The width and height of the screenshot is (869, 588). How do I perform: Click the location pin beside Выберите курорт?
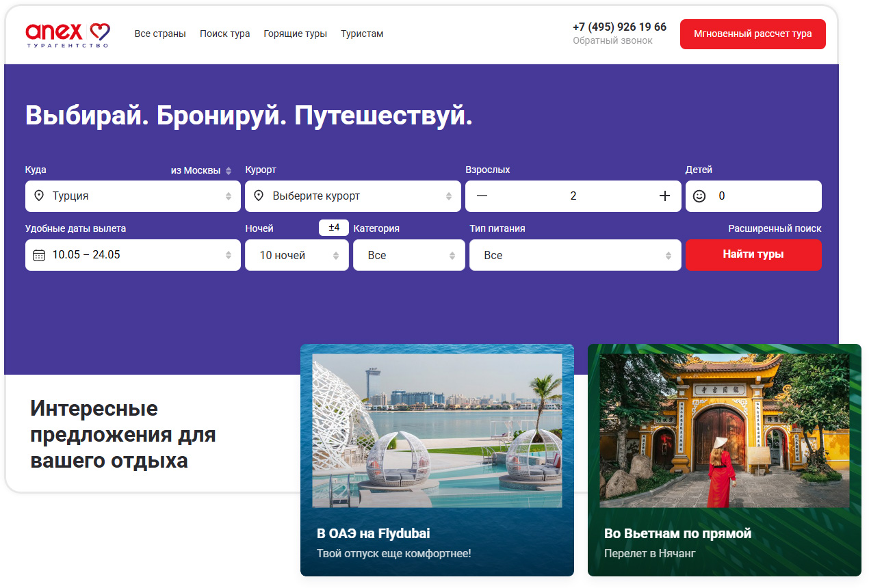(259, 196)
